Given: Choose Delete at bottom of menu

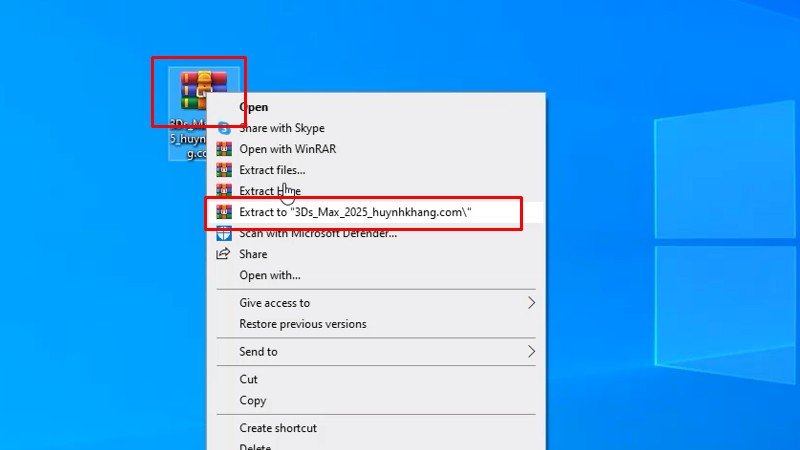Looking at the screenshot, I should (x=254, y=446).
